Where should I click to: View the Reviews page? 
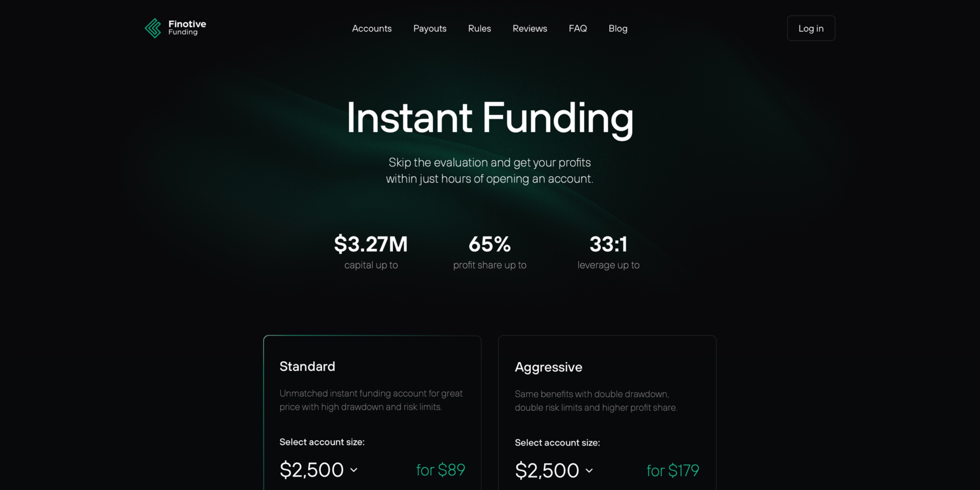[530, 28]
